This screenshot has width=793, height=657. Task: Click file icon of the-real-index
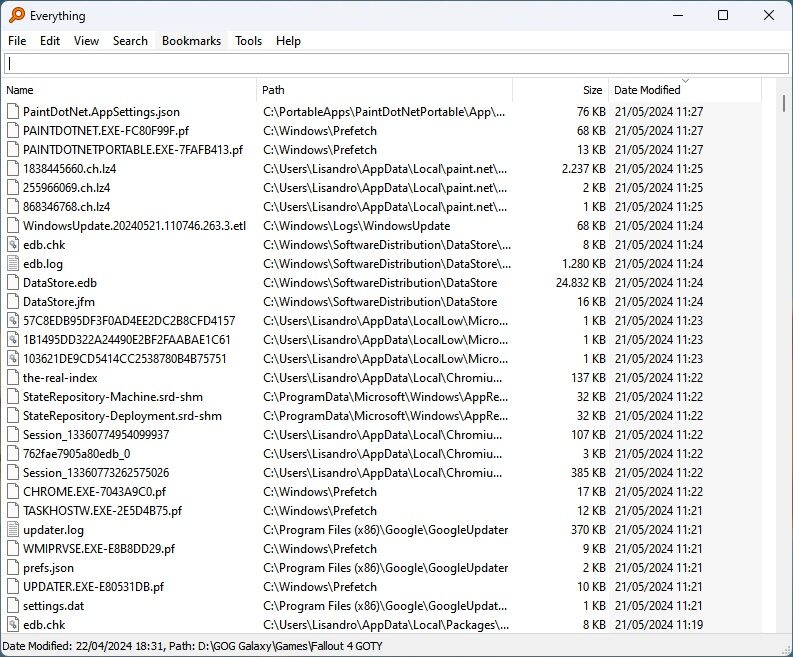pos(13,378)
